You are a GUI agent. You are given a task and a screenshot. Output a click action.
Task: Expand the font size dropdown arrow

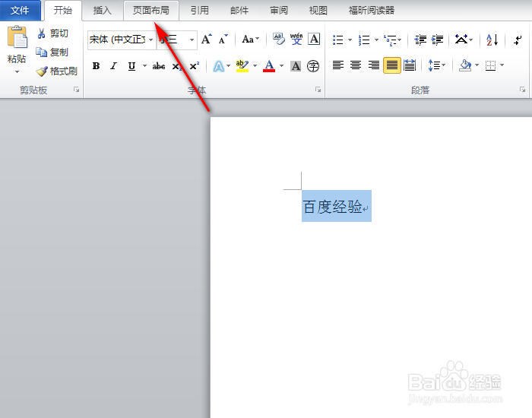click(x=192, y=40)
